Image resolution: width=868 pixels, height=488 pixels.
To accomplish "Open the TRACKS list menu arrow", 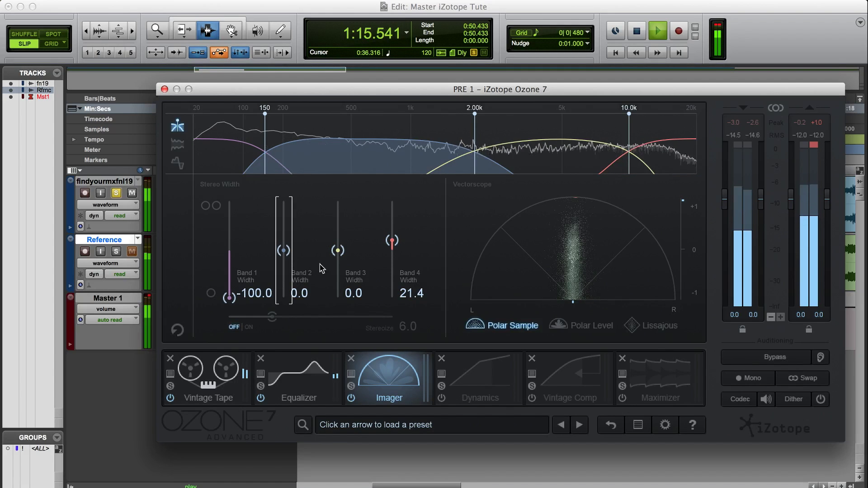I will pyautogui.click(x=57, y=73).
